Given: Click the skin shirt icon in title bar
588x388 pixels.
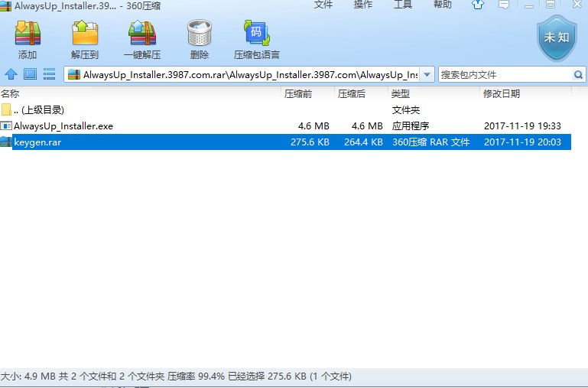Looking at the screenshot, I should coord(477,5).
